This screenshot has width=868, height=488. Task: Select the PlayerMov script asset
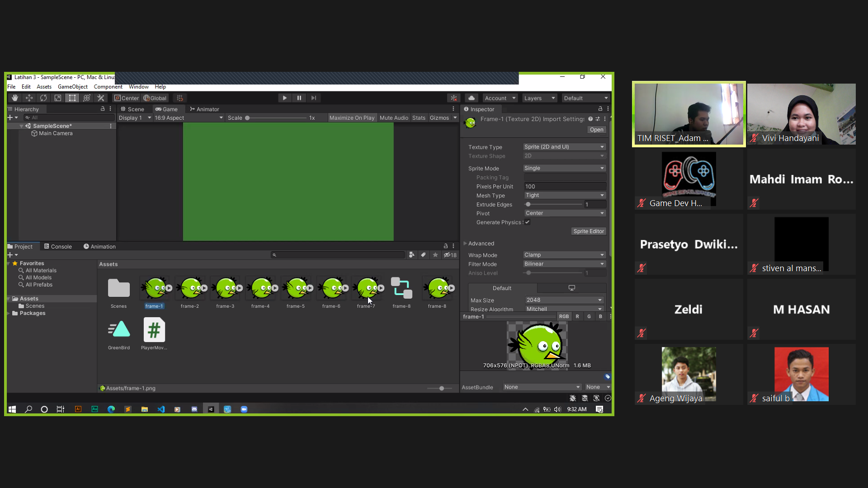(x=154, y=333)
